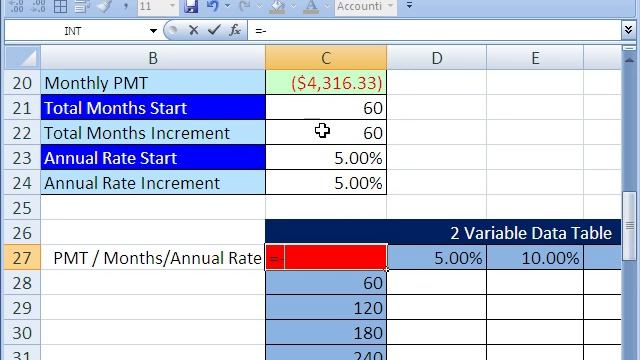Select the row 27 header
640x360 pixels.
pos(22,258)
